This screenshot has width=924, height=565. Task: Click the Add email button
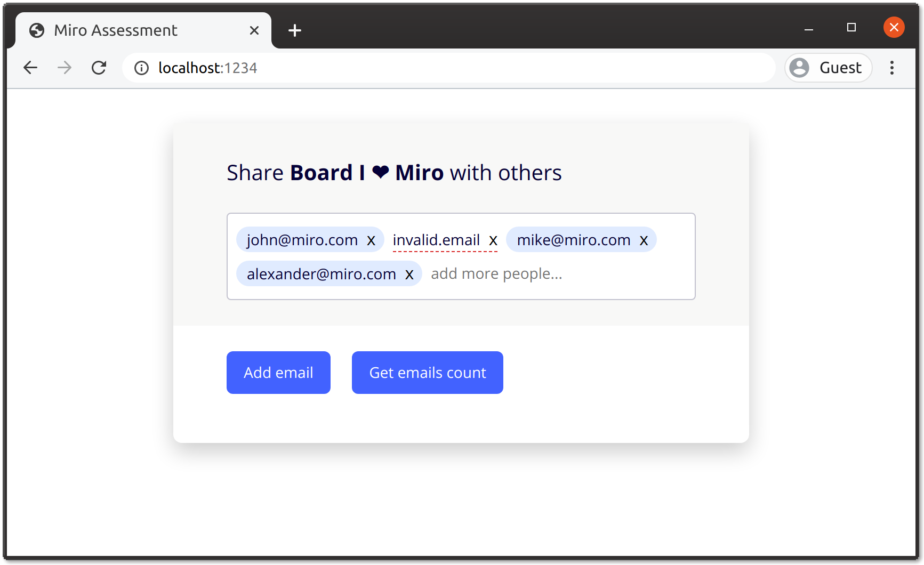tap(278, 373)
